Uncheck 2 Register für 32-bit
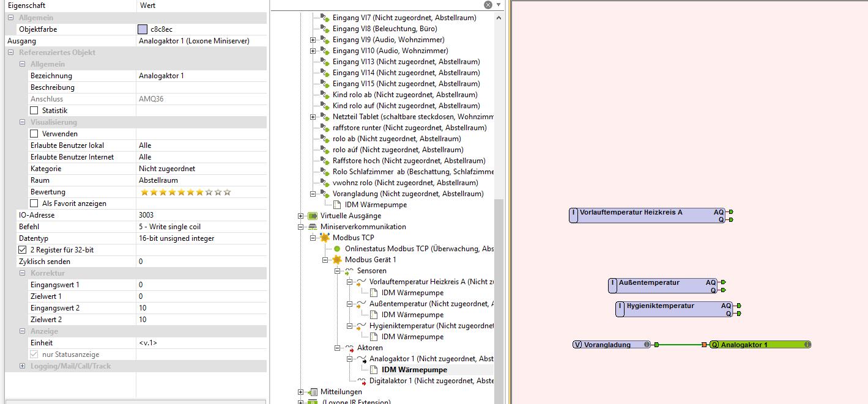Viewport: 868px width, 404px height. [x=23, y=250]
